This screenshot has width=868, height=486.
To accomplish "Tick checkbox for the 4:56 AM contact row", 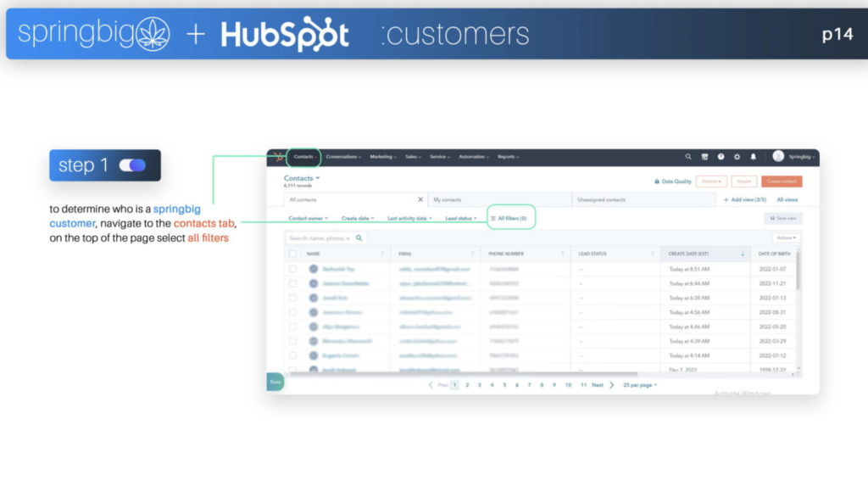I will tap(292, 312).
